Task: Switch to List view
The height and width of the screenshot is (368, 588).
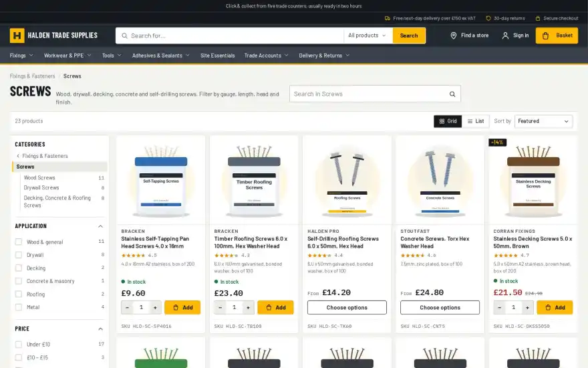Action: (x=476, y=121)
